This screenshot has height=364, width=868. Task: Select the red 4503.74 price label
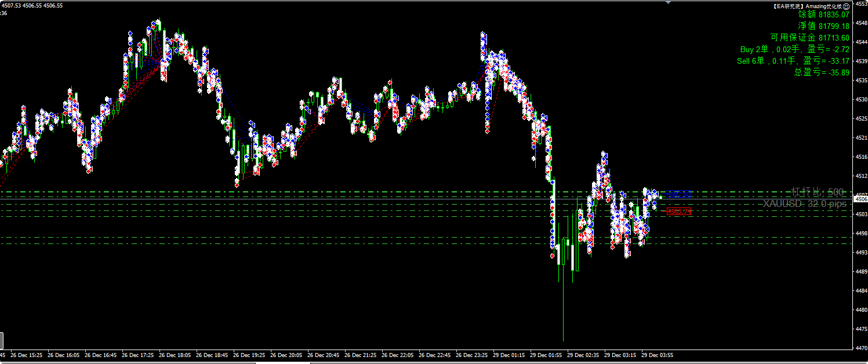(678, 212)
